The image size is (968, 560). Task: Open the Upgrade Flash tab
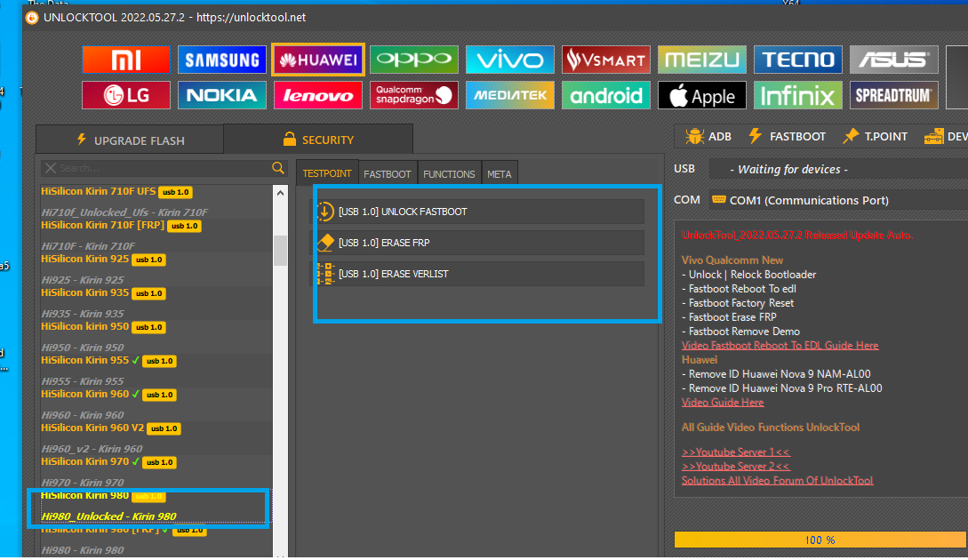(x=131, y=140)
